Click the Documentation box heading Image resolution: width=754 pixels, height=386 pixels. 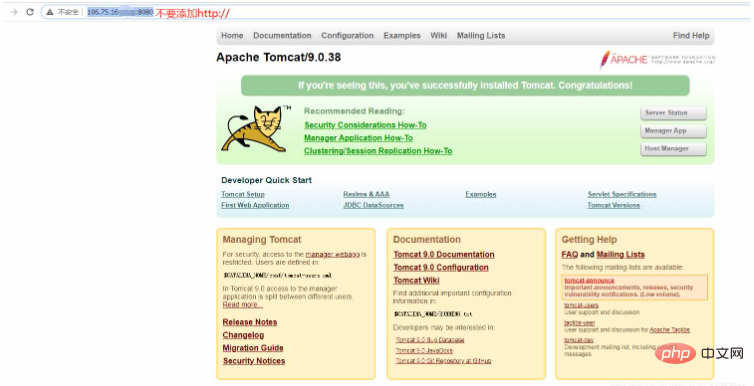(x=427, y=239)
